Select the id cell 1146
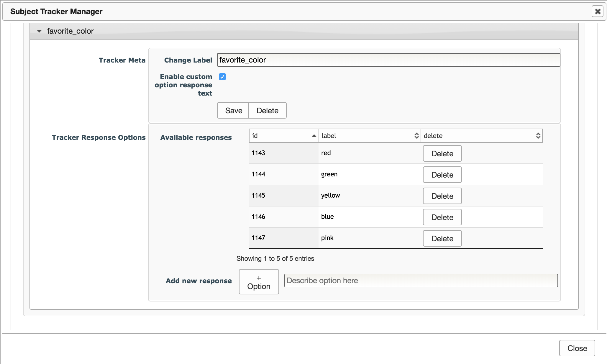This screenshot has width=607, height=364. [284, 217]
